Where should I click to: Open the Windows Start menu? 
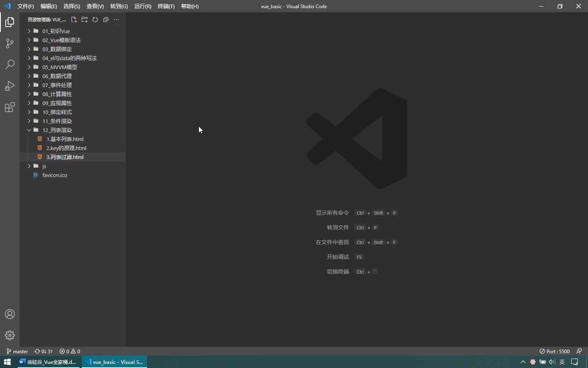(7, 362)
